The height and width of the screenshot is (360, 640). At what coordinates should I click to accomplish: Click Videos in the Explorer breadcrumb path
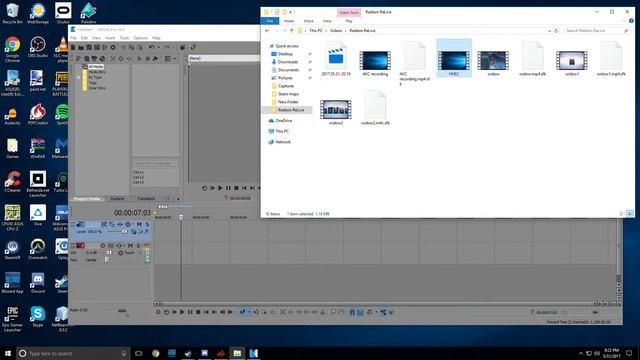pyautogui.click(x=336, y=31)
